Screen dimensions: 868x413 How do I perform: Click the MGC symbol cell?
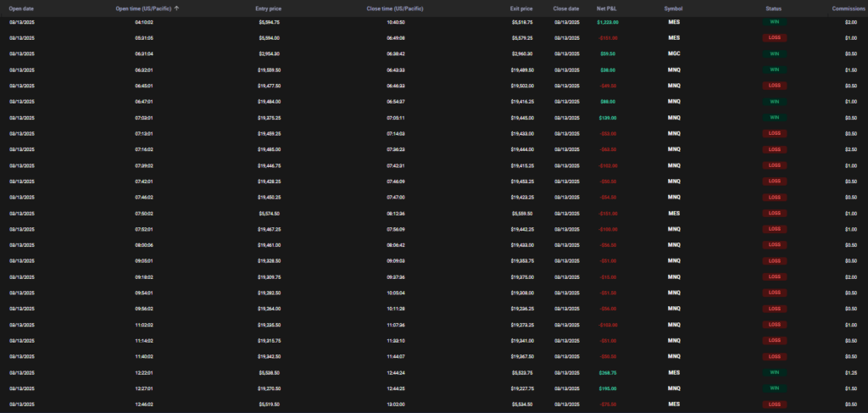(x=674, y=54)
